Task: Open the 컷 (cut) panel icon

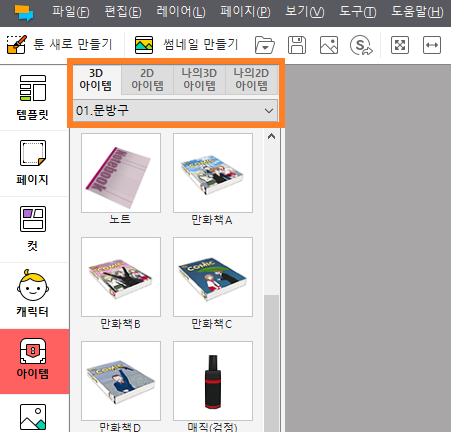Action: [33, 229]
